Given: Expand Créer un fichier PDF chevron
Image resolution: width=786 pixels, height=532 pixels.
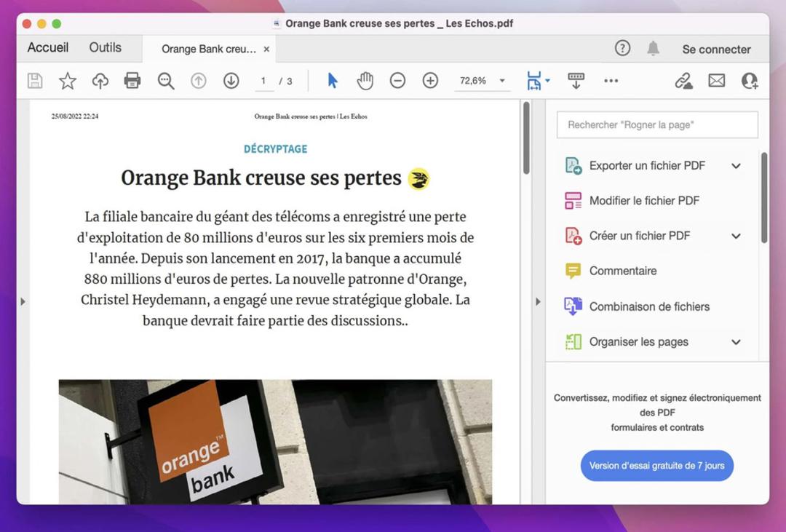Looking at the screenshot, I should pyautogui.click(x=736, y=237).
